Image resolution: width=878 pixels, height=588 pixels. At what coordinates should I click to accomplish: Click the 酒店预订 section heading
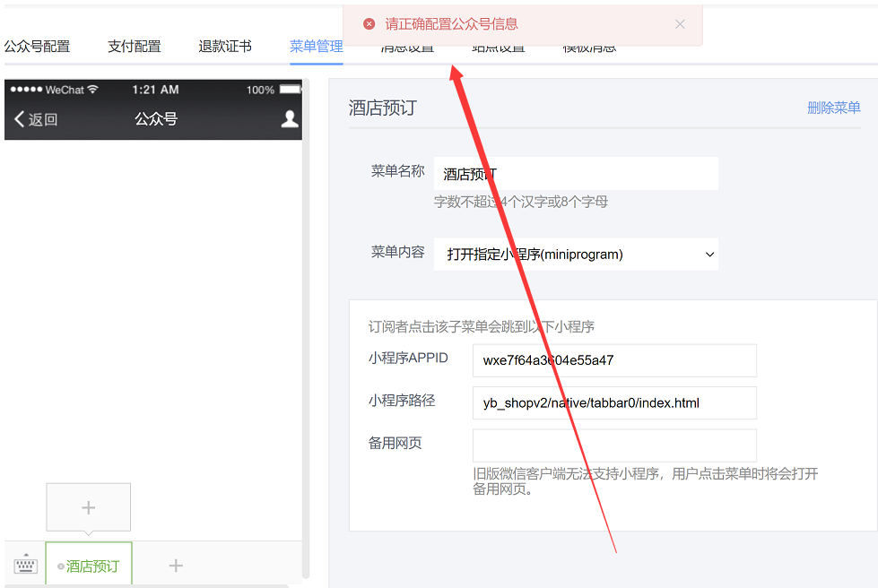coord(383,108)
